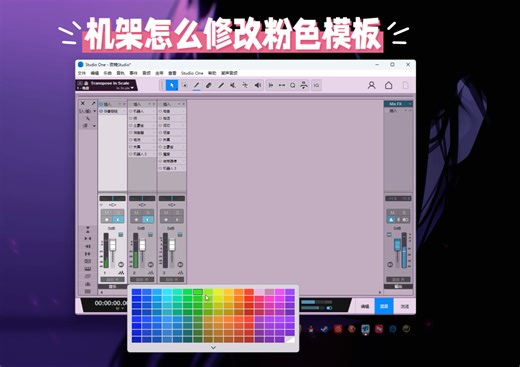Screen dimensions: 520x367
Task: Open channel 1 automation mode icon
Action: [x=121, y=273]
